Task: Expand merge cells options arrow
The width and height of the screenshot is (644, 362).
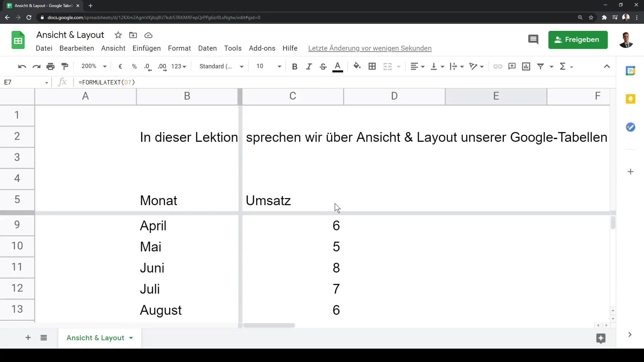Action: (x=398, y=67)
